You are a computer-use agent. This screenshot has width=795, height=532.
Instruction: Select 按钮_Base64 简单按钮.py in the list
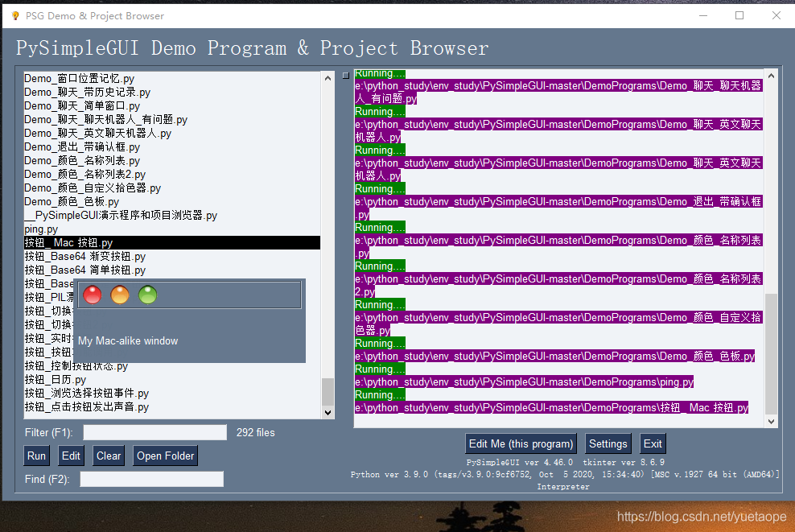pos(172,270)
